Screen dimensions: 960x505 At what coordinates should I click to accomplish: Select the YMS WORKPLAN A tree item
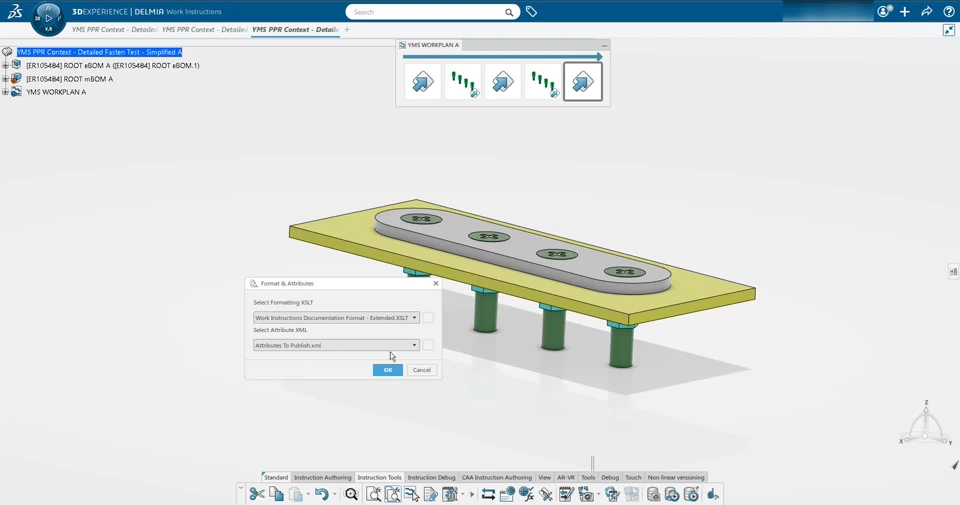click(x=56, y=92)
